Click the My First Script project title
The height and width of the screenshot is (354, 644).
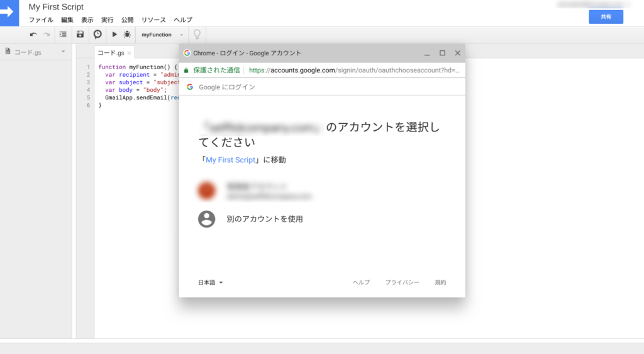click(56, 7)
